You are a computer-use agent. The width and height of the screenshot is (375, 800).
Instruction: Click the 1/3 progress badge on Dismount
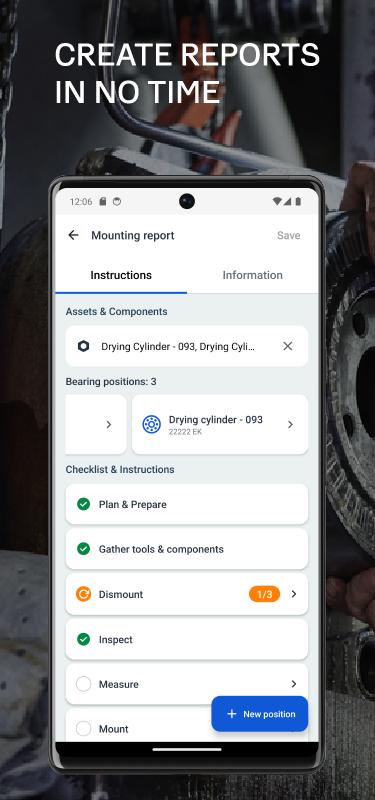click(264, 594)
